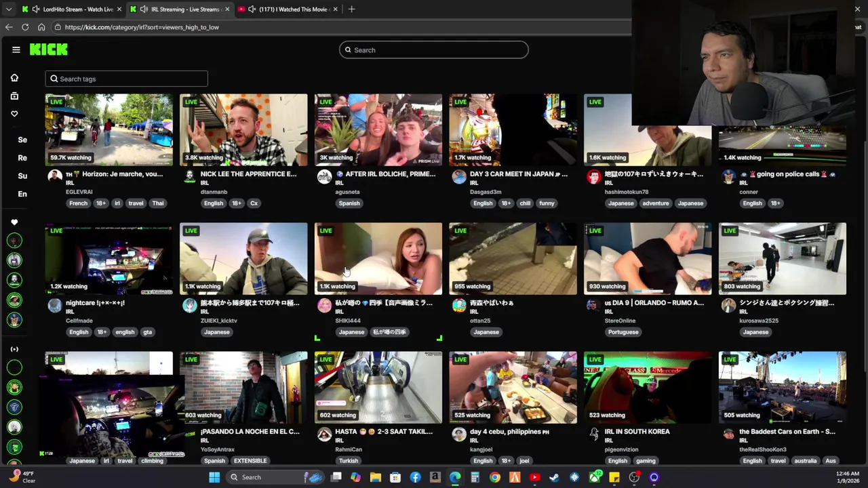Click the pigeonvizion channel avatar
Viewport: 868px width, 488px height.
pos(593,434)
